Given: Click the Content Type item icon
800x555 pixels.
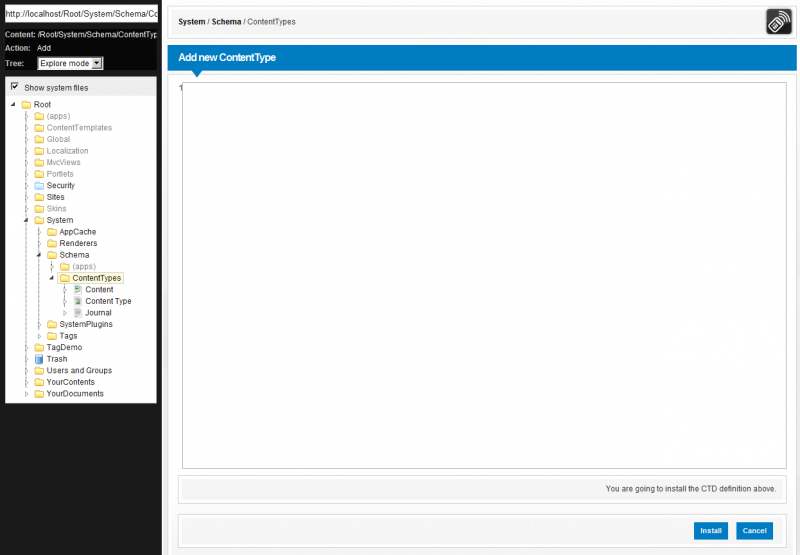Looking at the screenshot, I should click(78, 301).
